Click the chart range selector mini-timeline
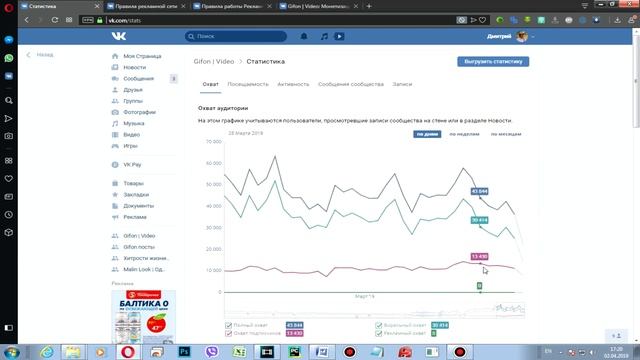 pyautogui.click(x=374, y=310)
